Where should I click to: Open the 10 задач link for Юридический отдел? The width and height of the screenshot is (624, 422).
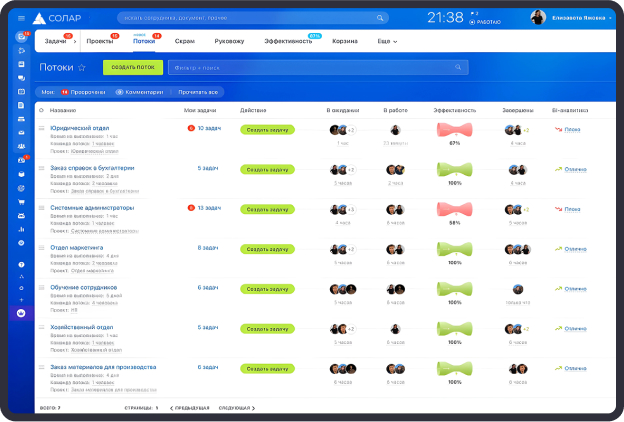coord(209,128)
